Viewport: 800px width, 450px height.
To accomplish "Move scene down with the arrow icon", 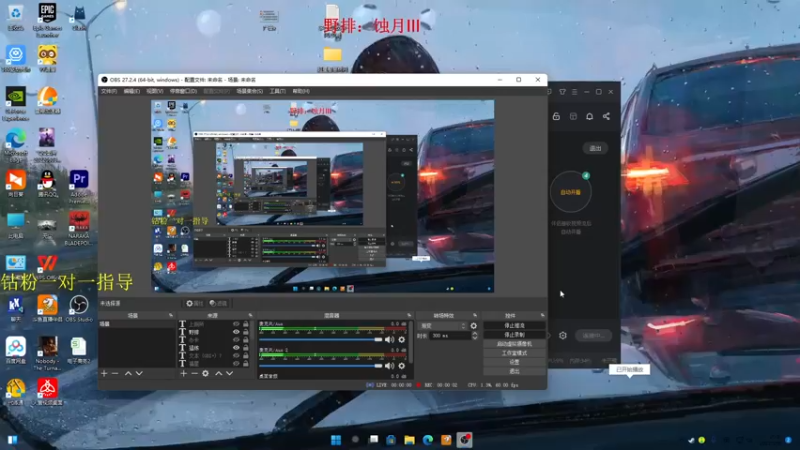I will click(139, 373).
